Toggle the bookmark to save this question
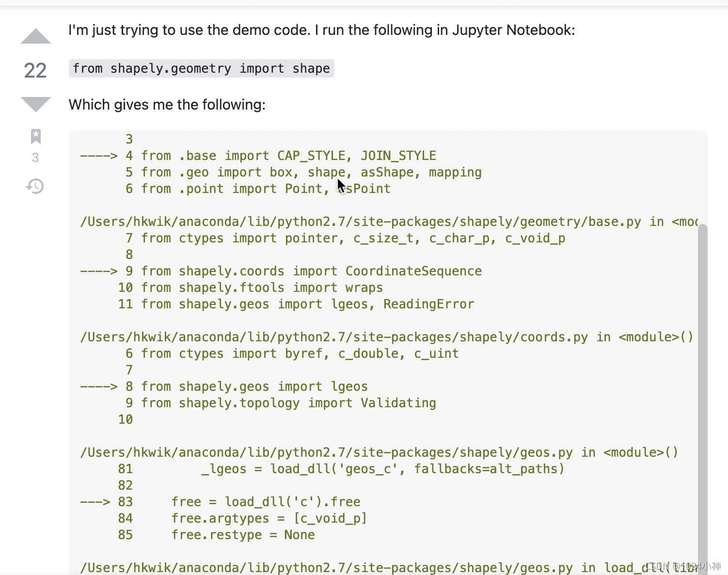Screen dimensions: 728x575 point(36,137)
